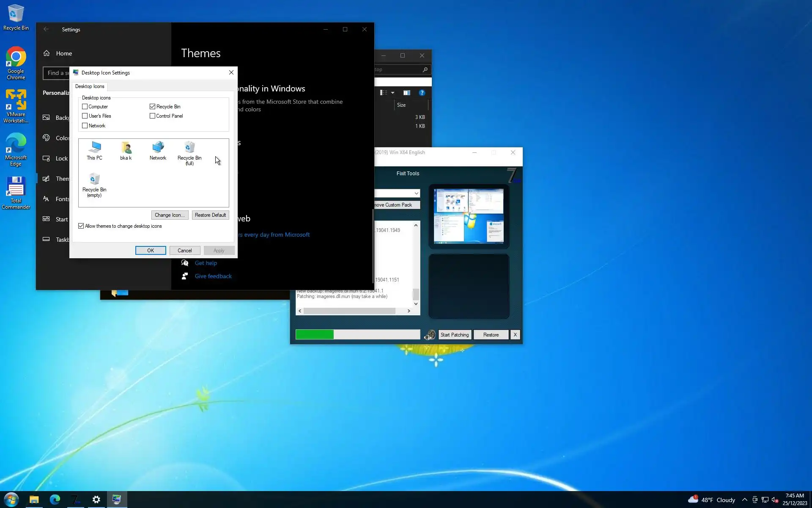Image resolution: width=812 pixels, height=508 pixels.
Task: Click the Home icon in Settings
Action: tap(47, 53)
